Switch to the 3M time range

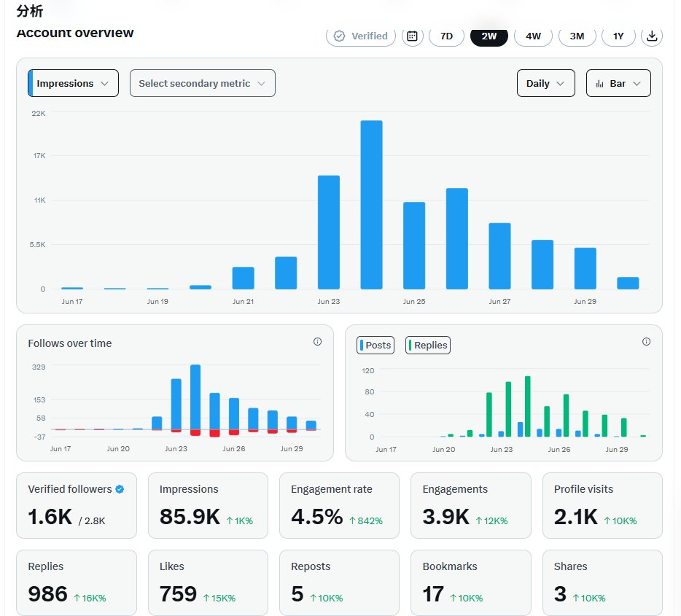click(577, 36)
